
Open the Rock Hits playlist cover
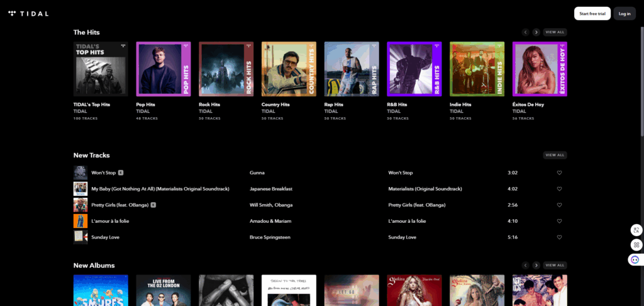coord(226,69)
